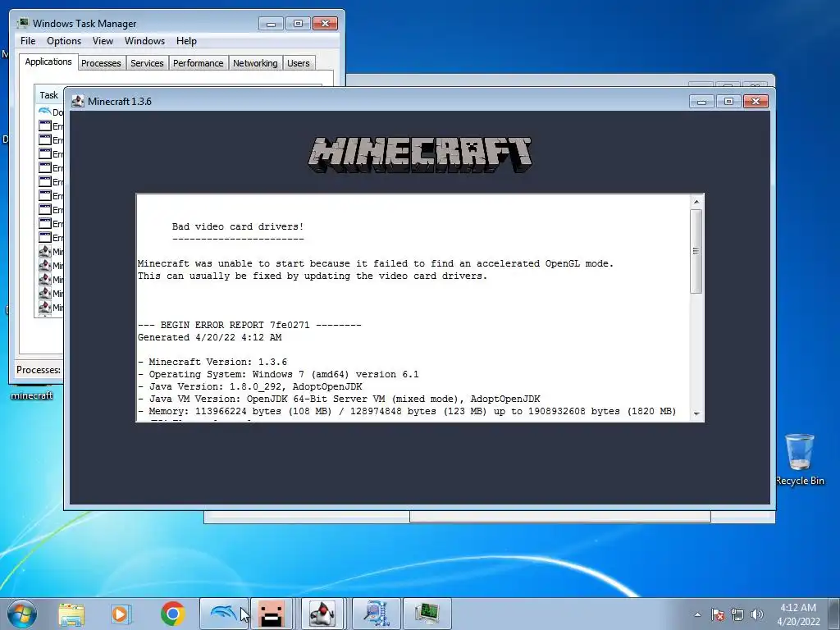
Task: Click 'This can usually be fixed' sentence
Action: pos(313,276)
